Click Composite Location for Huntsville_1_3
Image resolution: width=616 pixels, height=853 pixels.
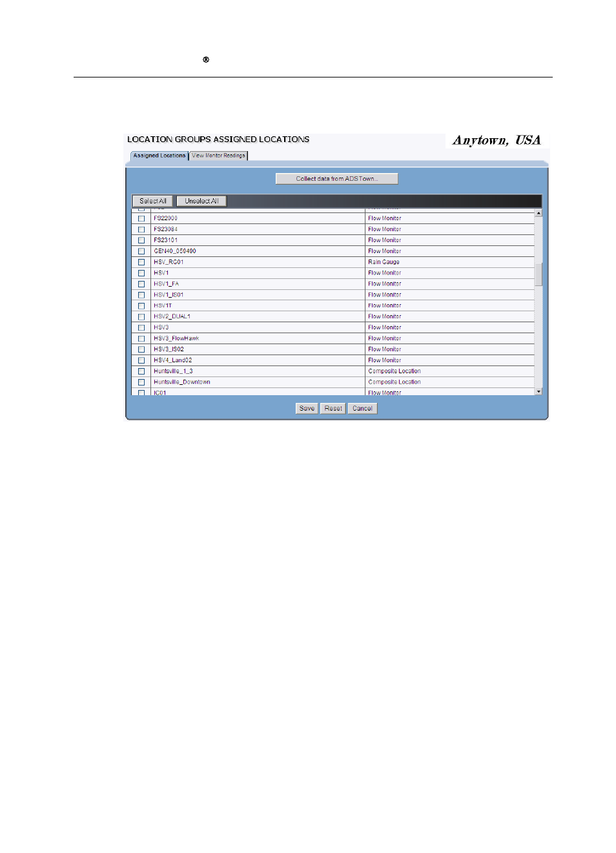coord(394,371)
